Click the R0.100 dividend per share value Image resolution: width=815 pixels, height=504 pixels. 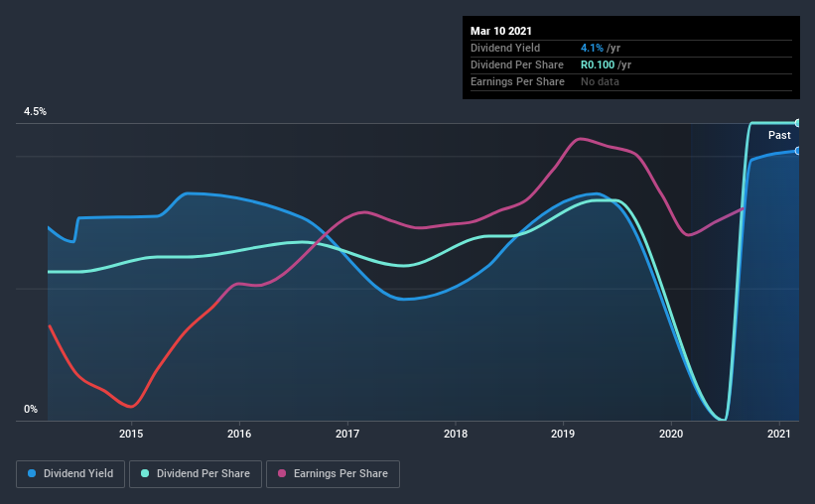[x=598, y=64]
